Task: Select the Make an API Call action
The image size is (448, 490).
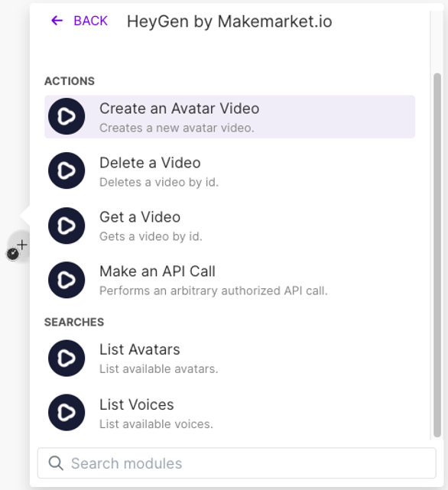Action: [x=230, y=280]
